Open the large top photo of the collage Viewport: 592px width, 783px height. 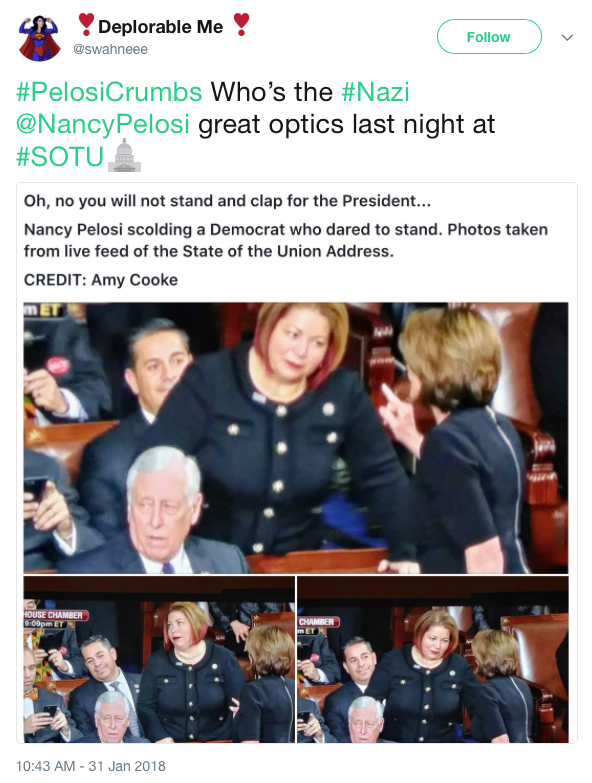pos(296,437)
